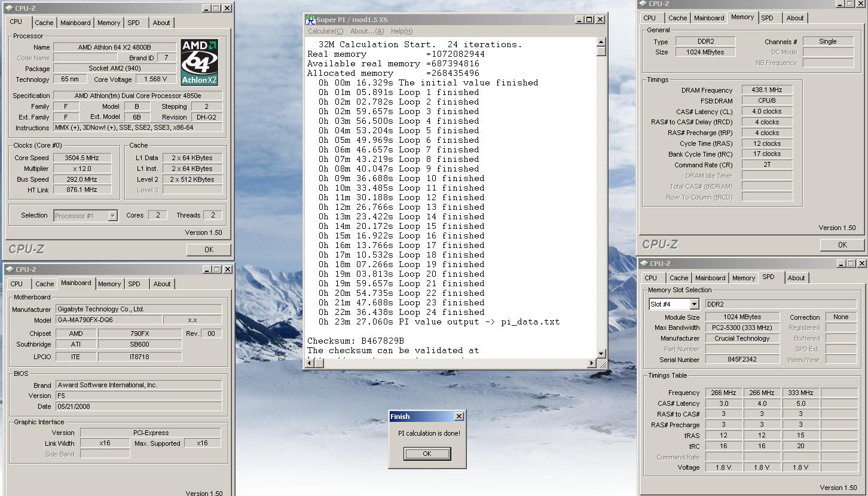Select Cache tab in SPD CPU-Z window
The height and width of the screenshot is (496, 868).
click(x=678, y=278)
